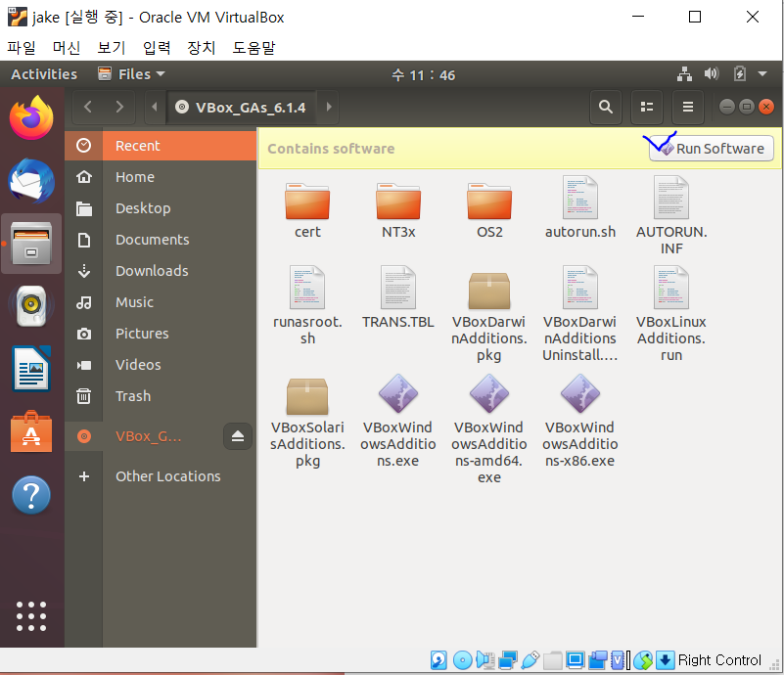
Task: Open the 입력 menu in VirtualBox
Action: 157,48
